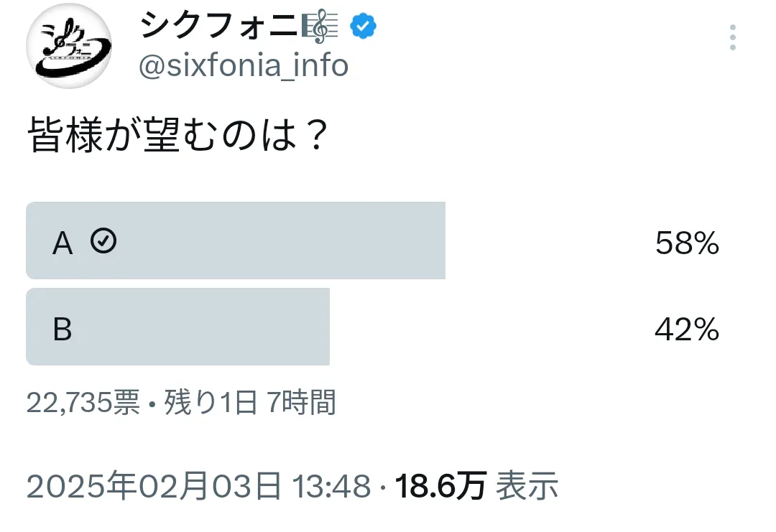776x532 pixels.
Task: Open the @sixfonia_info handle link
Action: 243,67
